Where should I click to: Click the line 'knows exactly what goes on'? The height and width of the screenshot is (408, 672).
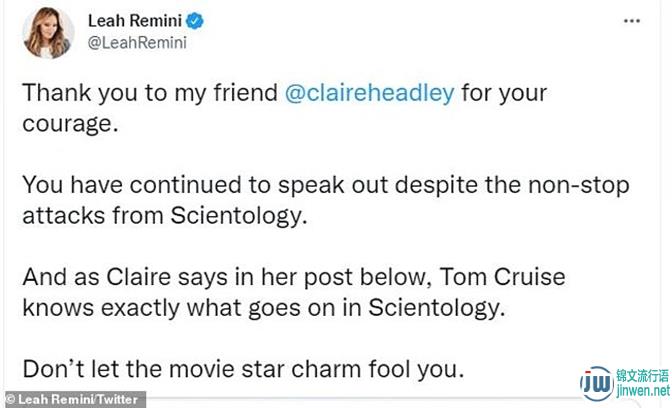point(264,308)
